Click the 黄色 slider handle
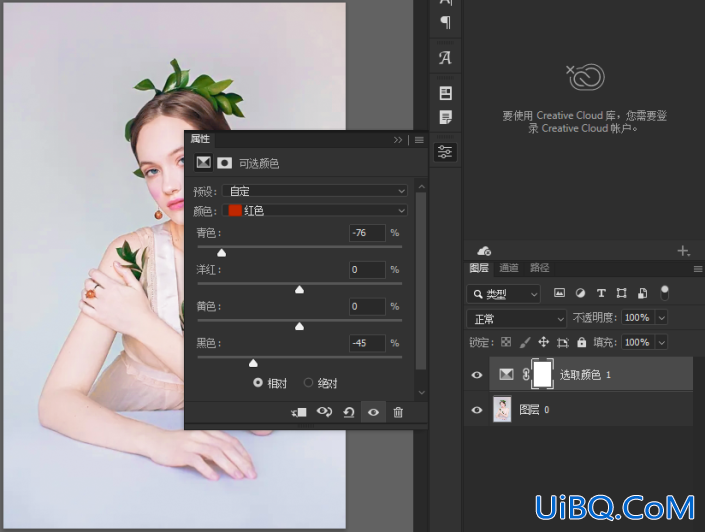The image size is (705, 532). (x=299, y=326)
